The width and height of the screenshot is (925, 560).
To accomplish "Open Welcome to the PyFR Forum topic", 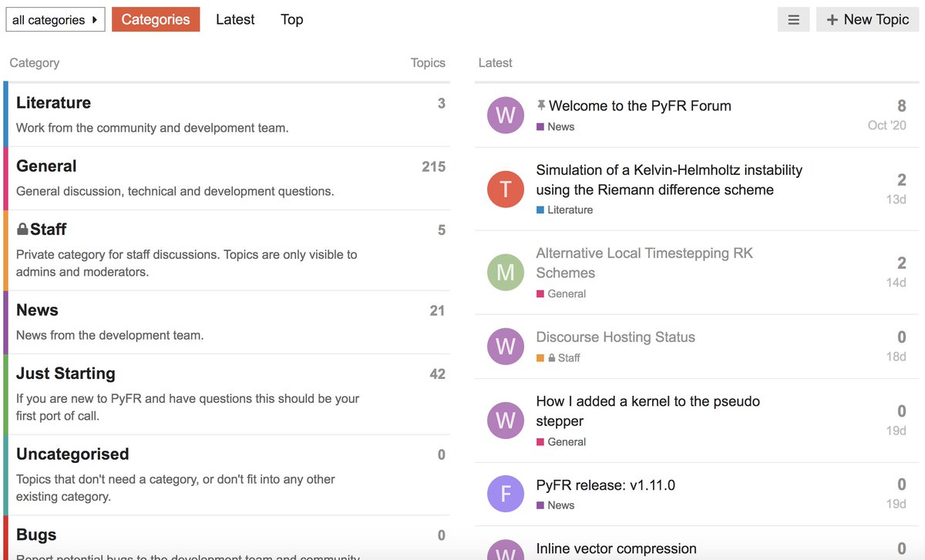I will click(640, 106).
